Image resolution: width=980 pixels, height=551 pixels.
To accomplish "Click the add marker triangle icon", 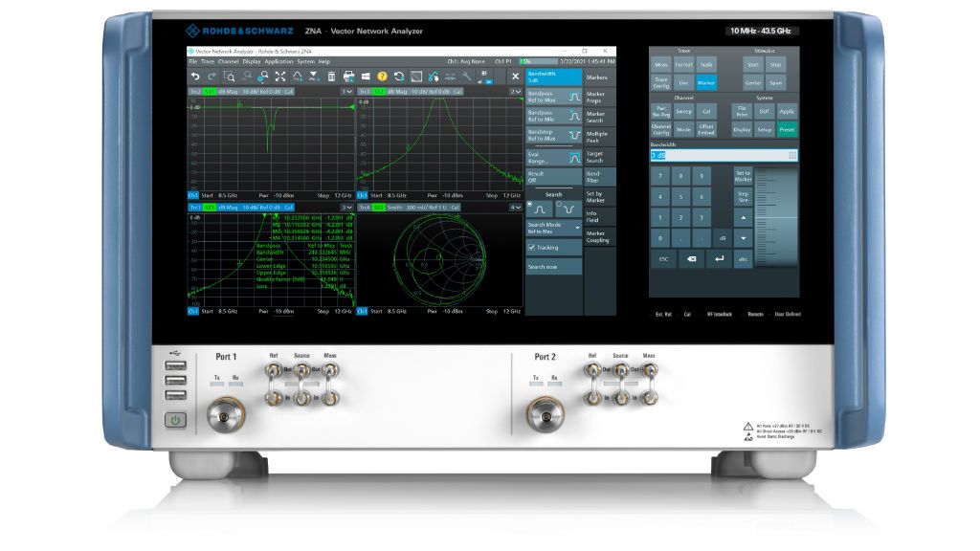I will [314, 77].
